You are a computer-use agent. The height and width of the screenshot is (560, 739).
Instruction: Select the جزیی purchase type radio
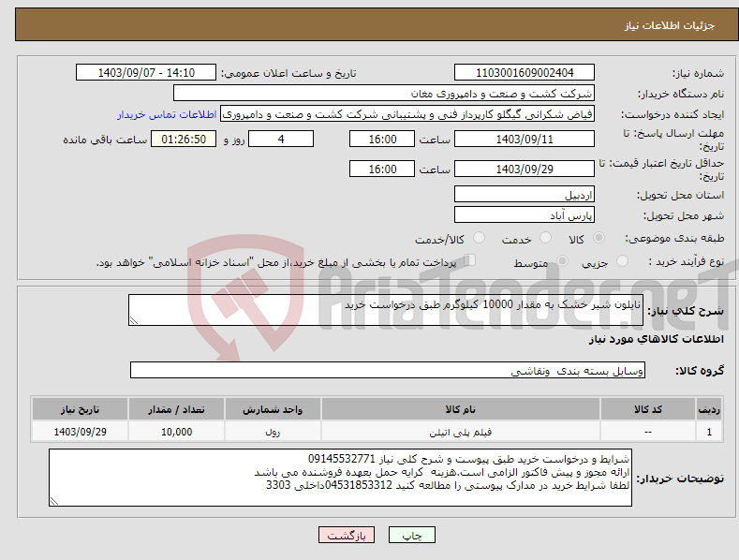(622, 260)
